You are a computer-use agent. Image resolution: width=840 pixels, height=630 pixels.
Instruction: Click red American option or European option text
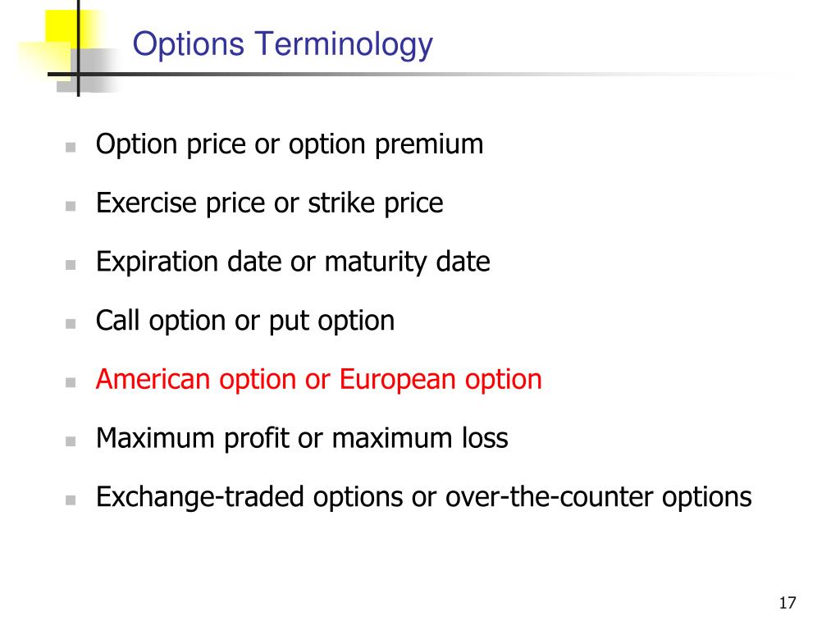319,381
